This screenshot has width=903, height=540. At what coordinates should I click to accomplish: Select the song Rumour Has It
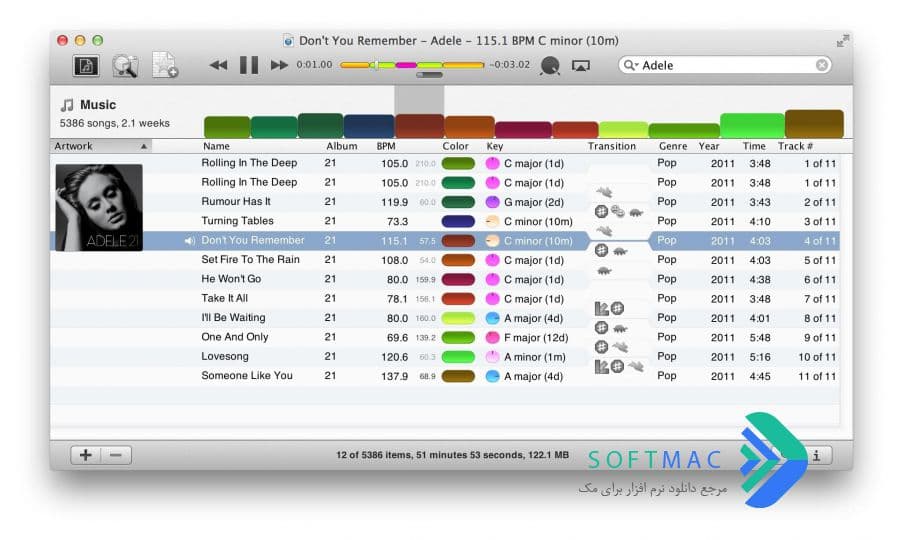point(236,201)
